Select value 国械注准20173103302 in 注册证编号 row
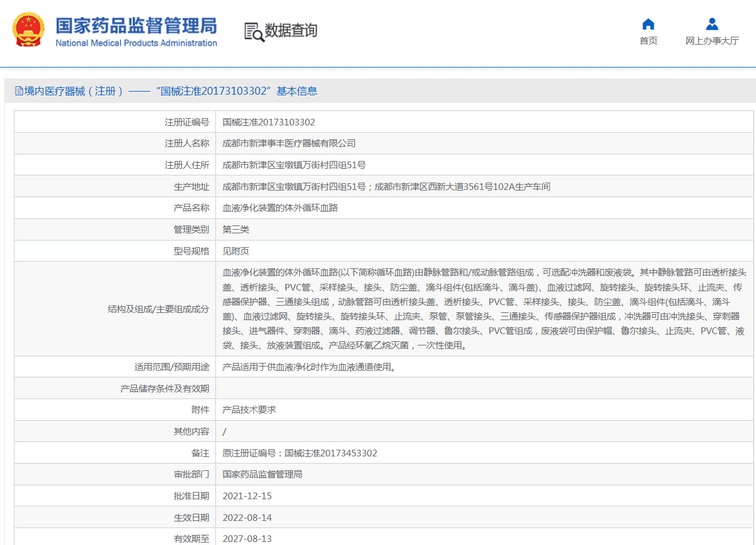Image resolution: width=756 pixels, height=545 pixels. click(x=269, y=122)
